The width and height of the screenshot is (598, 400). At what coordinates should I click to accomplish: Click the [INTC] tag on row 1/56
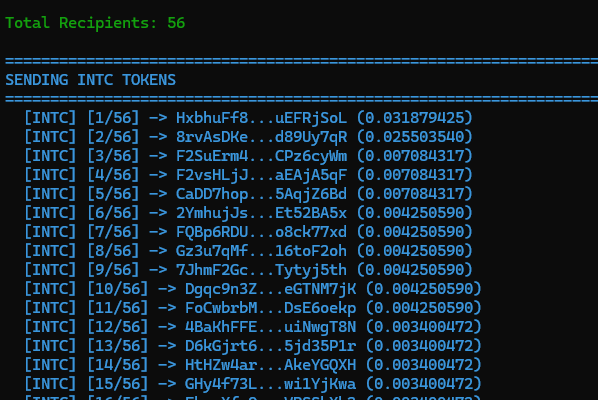point(50,118)
